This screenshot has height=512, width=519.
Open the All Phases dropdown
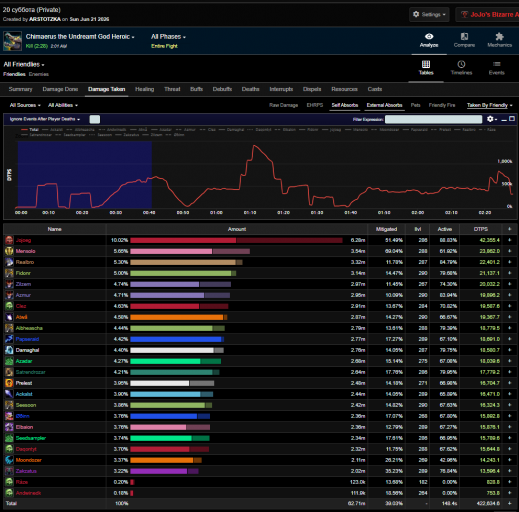point(168,37)
